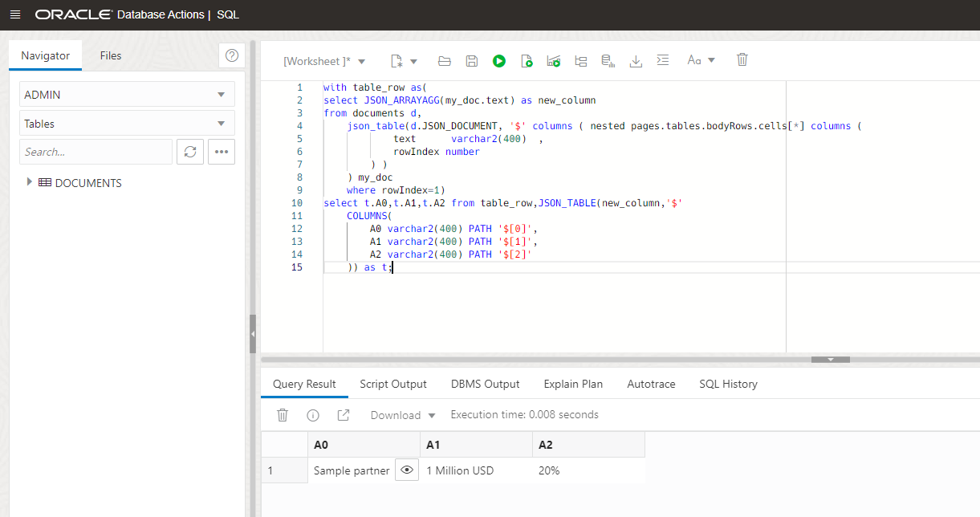Screen dimensions: 980x517
Task: Show the Sample partner cell details eye button
Action: 406,470
